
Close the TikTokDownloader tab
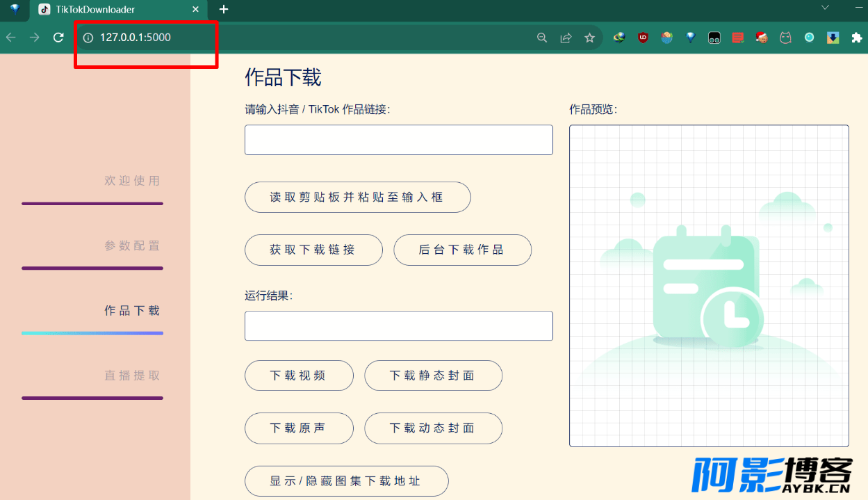[x=196, y=10]
